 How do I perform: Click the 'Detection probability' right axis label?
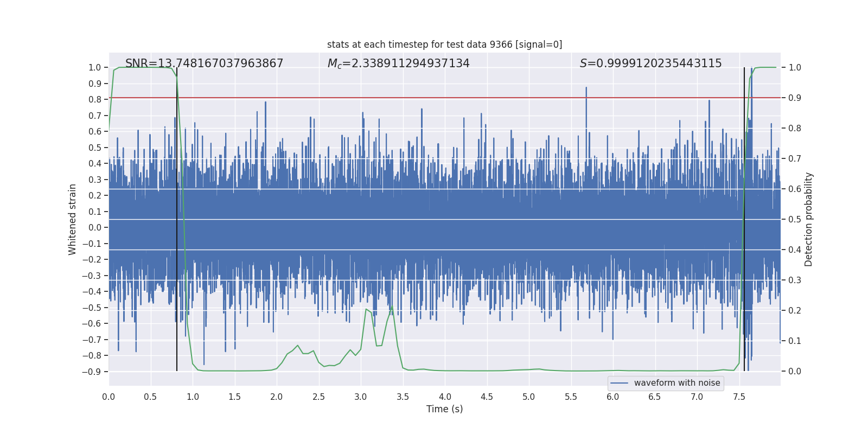pos(809,219)
